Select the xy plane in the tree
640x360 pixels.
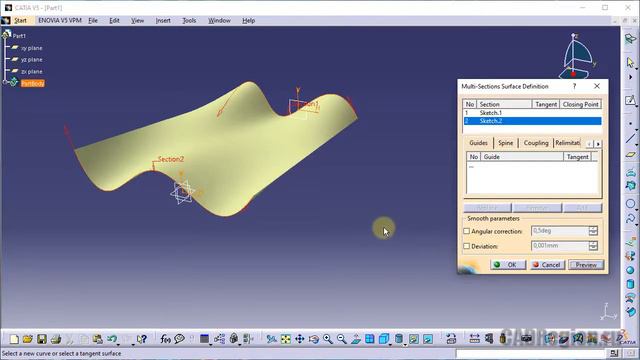point(31,48)
